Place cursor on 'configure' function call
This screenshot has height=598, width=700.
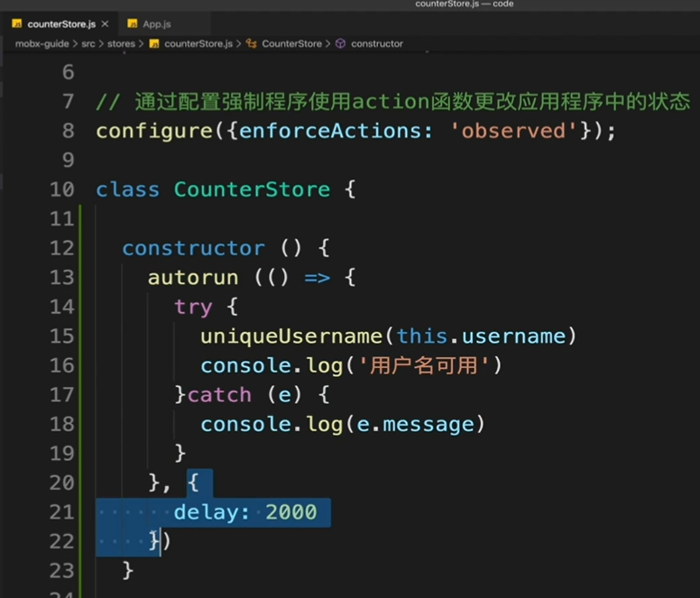pyautogui.click(x=154, y=132)
